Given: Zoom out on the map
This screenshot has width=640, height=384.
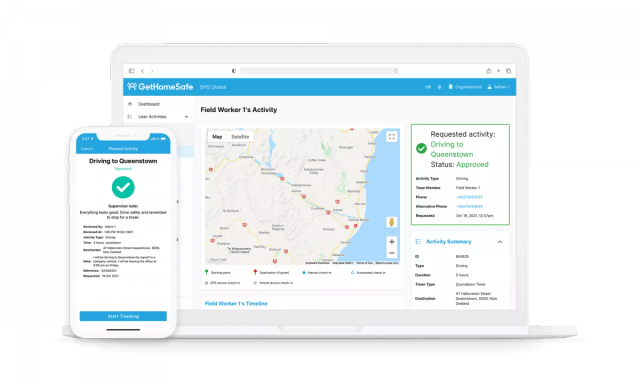Looking at the screenshot, I should click(x=391, y=253).
